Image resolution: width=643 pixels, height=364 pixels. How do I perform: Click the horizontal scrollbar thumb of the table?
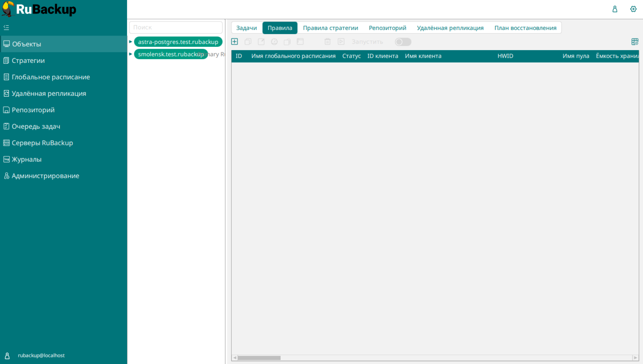(x=259, y=358)
